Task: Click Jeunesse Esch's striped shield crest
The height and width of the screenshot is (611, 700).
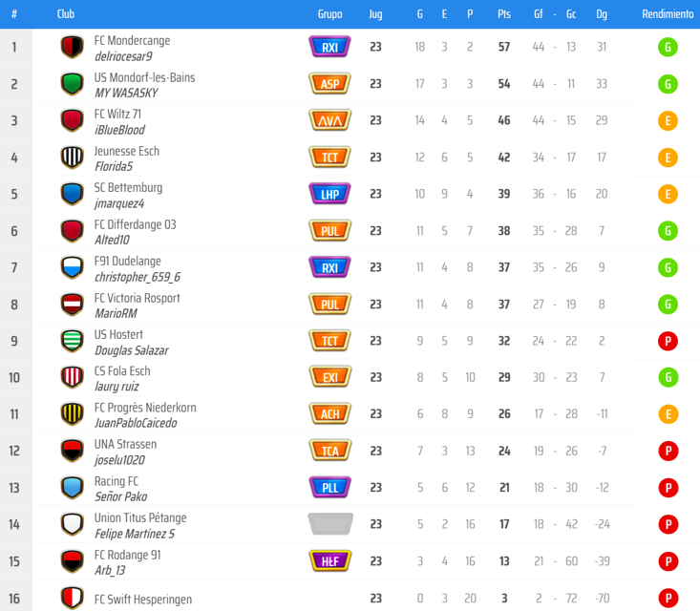Action: tap(72, 158)
